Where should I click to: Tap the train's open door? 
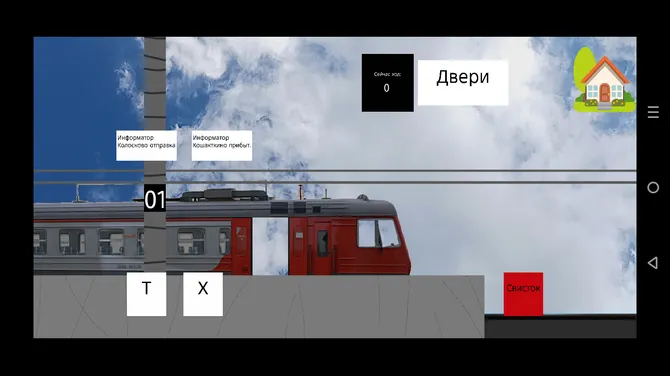[x=270, y=247]
